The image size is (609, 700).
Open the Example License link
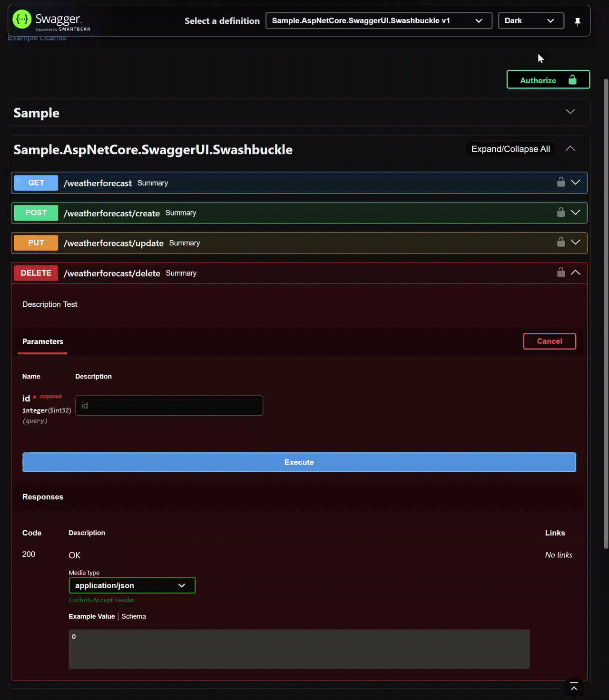tap(37, 38)
